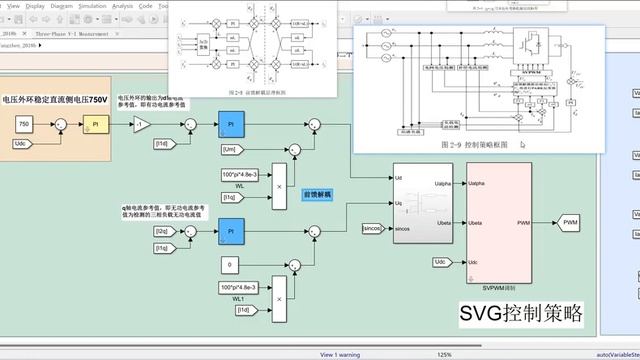
Task: Click the 前馈解耦 block diagram figure image
Action: (x=253, y=49)
